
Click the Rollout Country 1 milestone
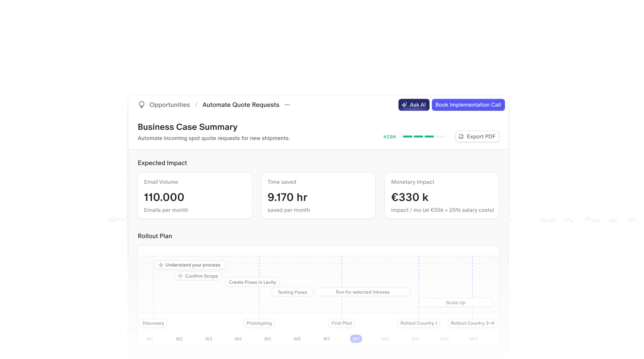(419, 323)
